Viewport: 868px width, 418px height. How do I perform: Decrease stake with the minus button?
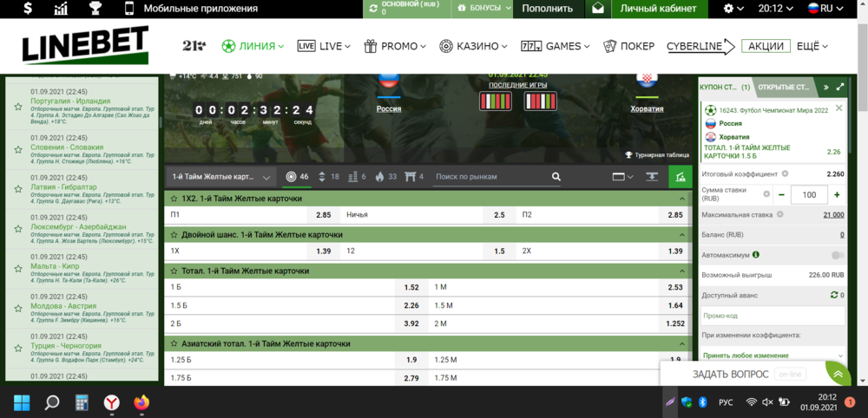tap(781, 194)
